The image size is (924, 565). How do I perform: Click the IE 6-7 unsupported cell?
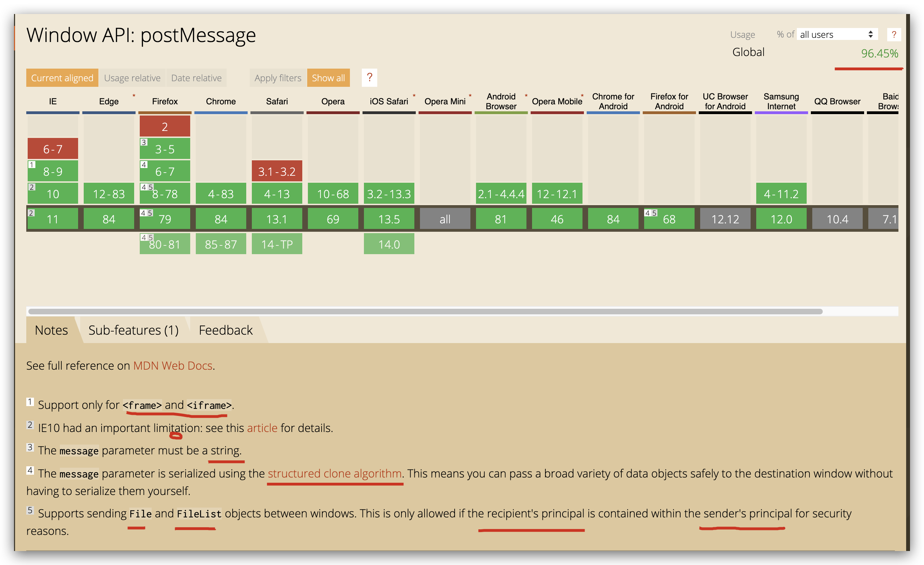53,148
